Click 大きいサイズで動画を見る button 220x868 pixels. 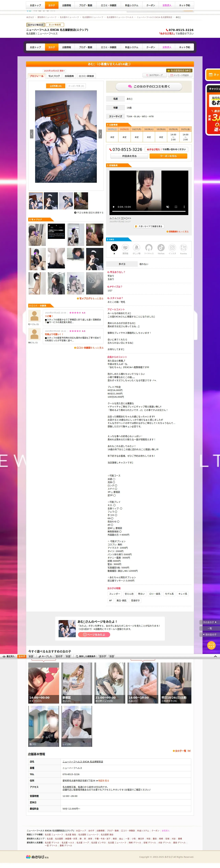[149, 226]
